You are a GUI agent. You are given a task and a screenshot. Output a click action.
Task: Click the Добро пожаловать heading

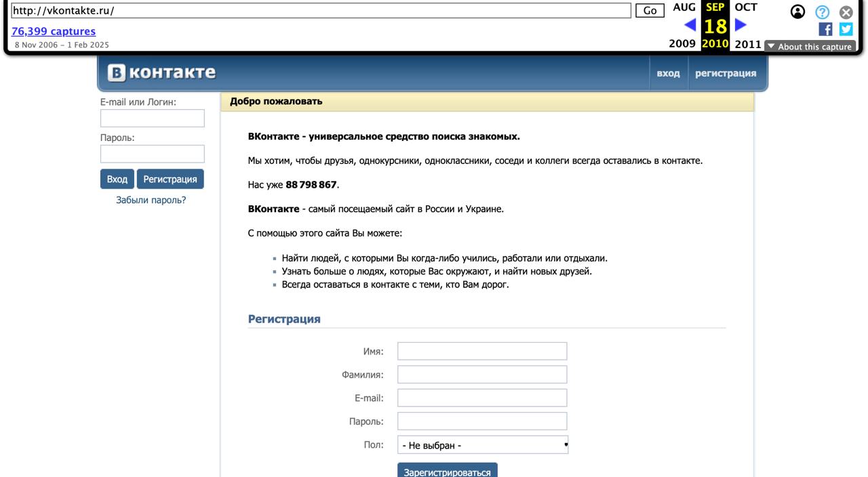point(276,102)
